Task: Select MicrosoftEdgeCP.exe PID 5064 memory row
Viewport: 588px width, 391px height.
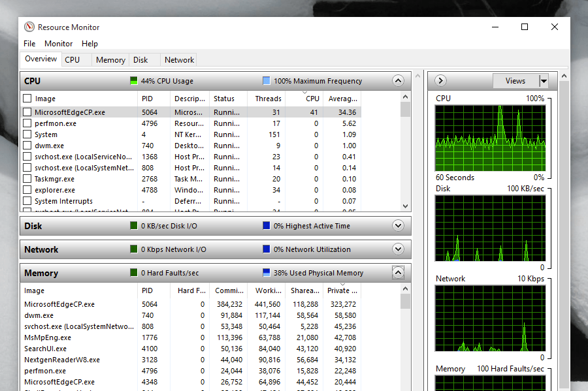Action: coord(191,304)
